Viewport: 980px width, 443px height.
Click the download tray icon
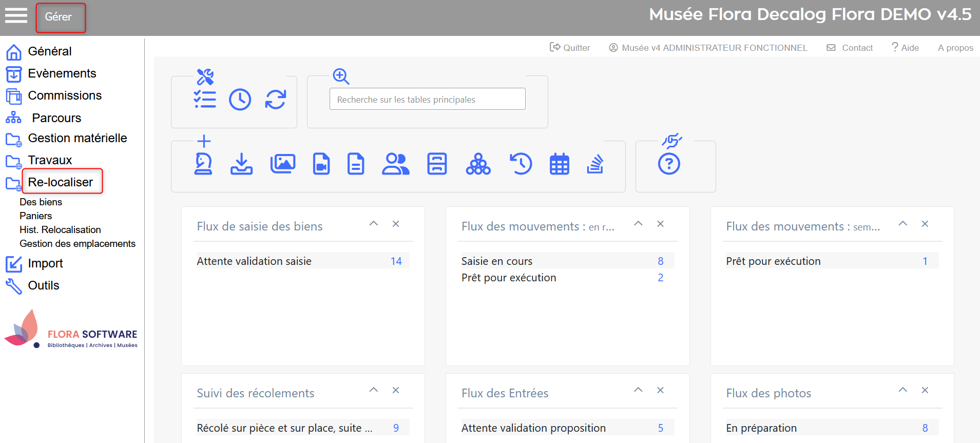[x=241, y=164]
